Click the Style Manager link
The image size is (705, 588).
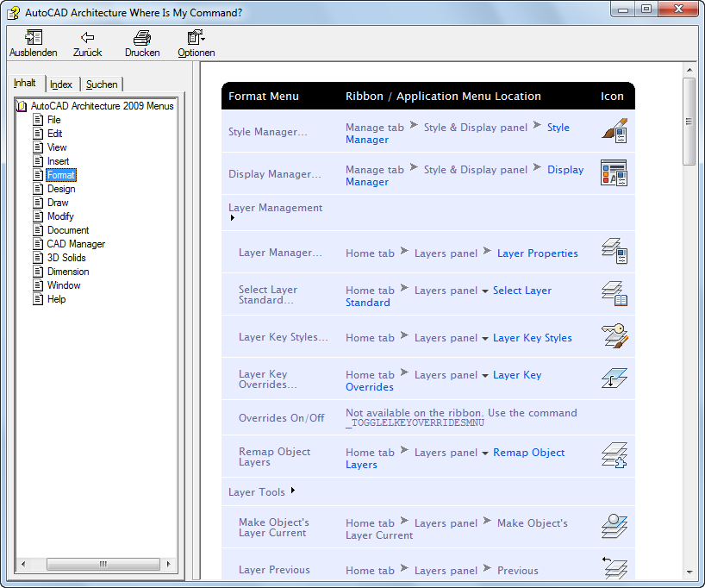coord(458,134)
